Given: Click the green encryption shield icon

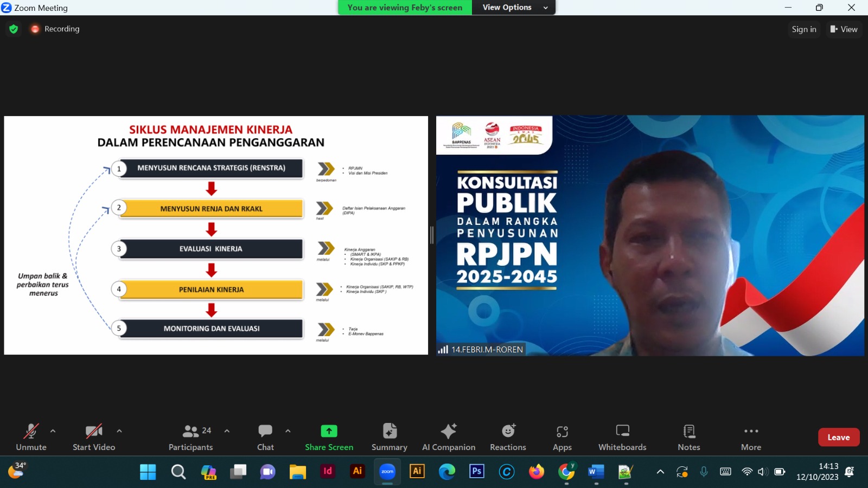Looking at the screenshot, I should 14,29.
